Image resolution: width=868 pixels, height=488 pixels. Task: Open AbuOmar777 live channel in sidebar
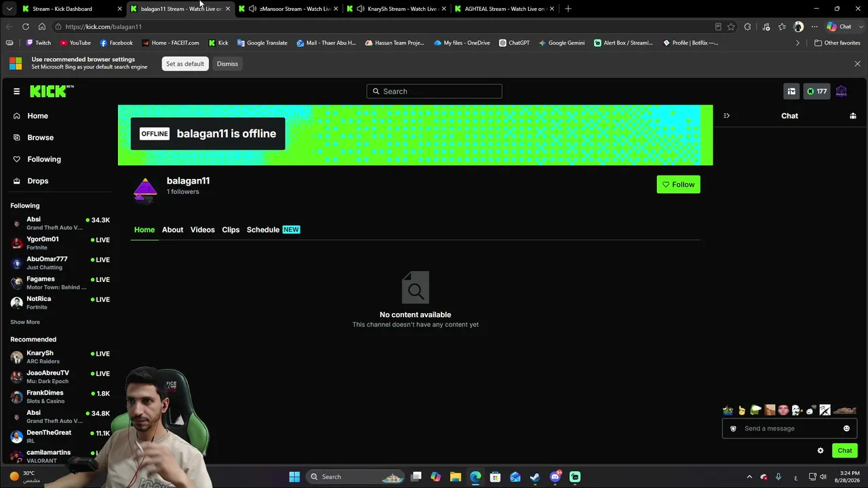(60, 263)
